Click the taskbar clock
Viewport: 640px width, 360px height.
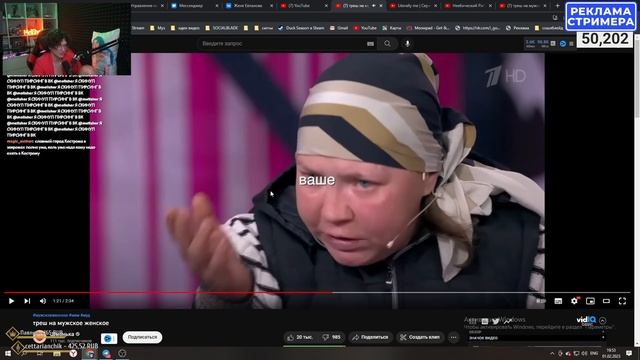click(x=611, y=353)
